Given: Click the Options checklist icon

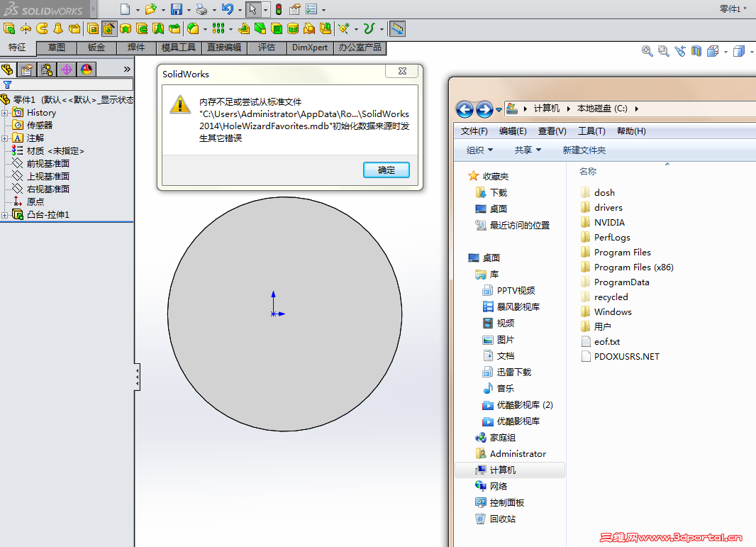Looking at the screenshot, I should 311,9.
